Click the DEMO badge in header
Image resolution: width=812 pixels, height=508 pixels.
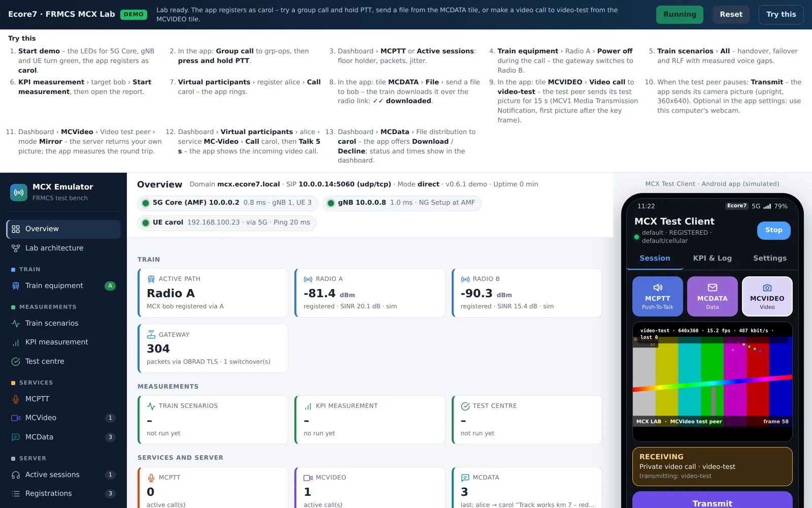click(x=133, y=14)
